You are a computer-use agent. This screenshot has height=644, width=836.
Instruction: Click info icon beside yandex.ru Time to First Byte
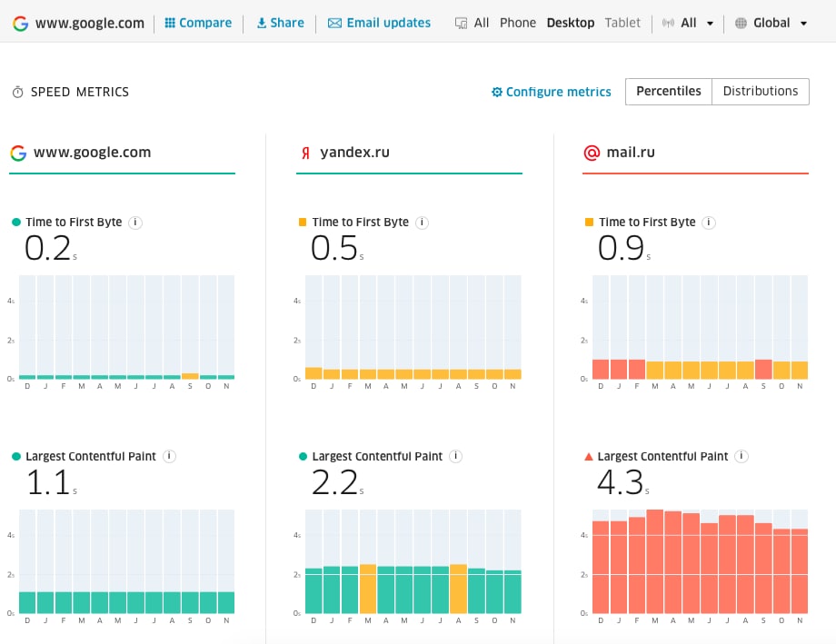(423, 223)
